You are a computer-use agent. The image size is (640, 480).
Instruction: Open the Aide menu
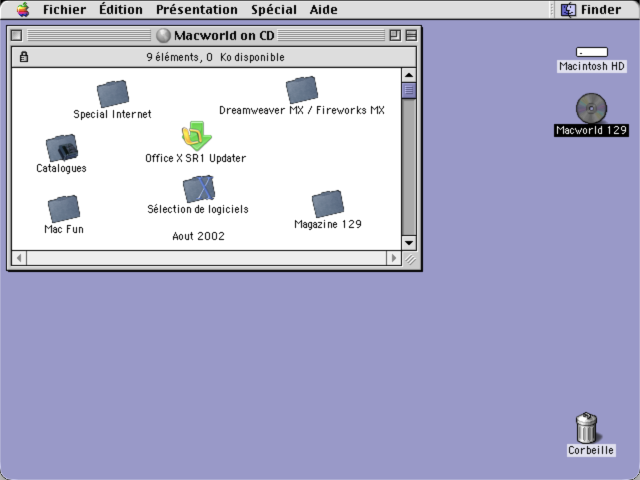324,9
